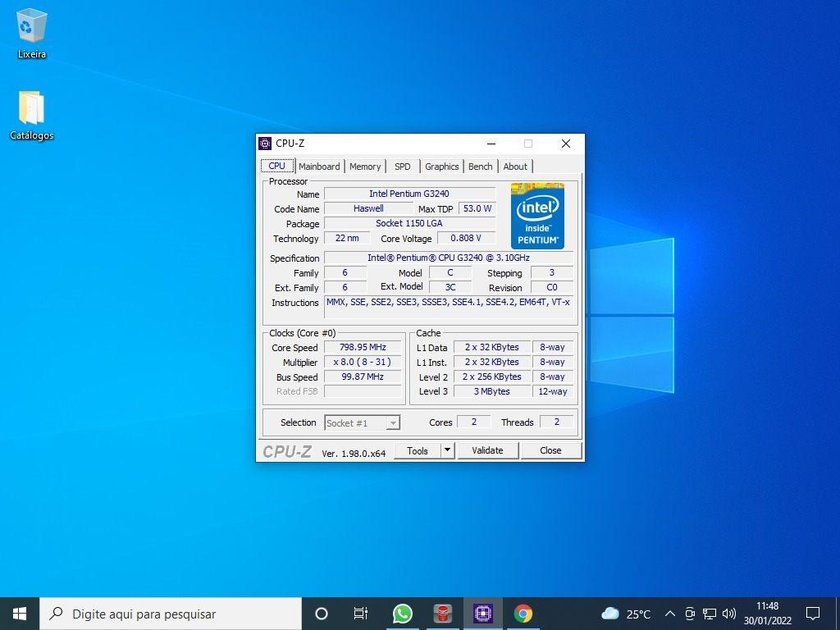Click the Validate button

click(x=487, y=450)
